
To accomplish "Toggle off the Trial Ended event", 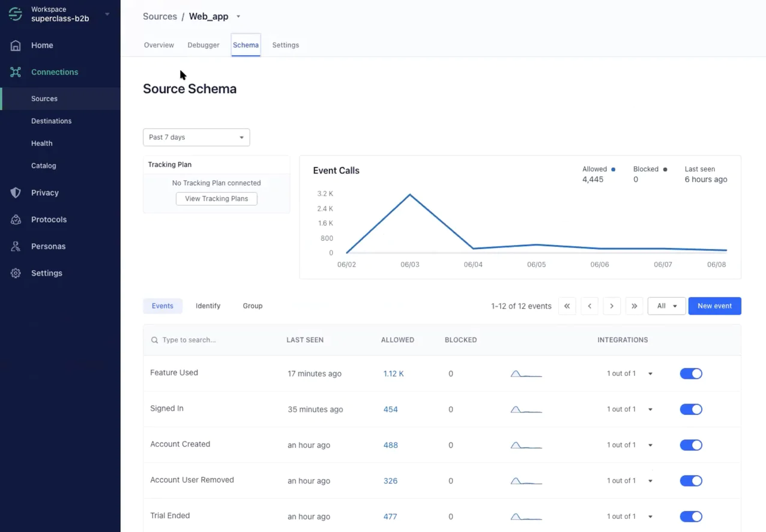I will tap(691, 516).
